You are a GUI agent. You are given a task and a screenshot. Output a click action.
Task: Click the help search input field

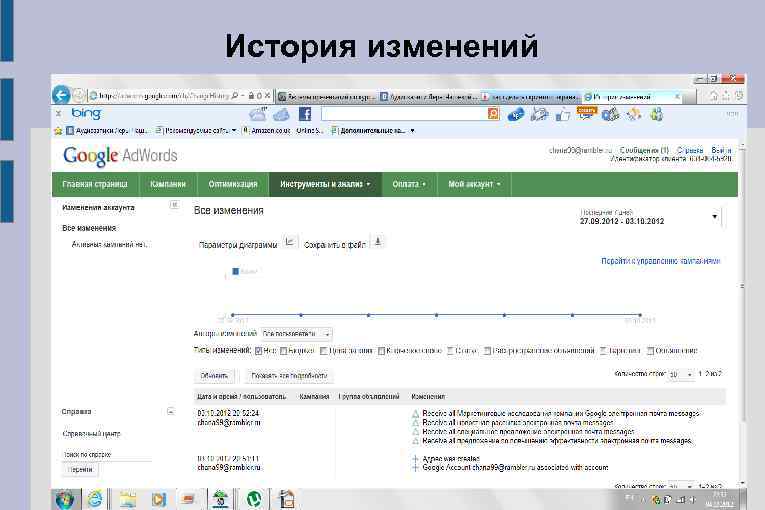107,454
